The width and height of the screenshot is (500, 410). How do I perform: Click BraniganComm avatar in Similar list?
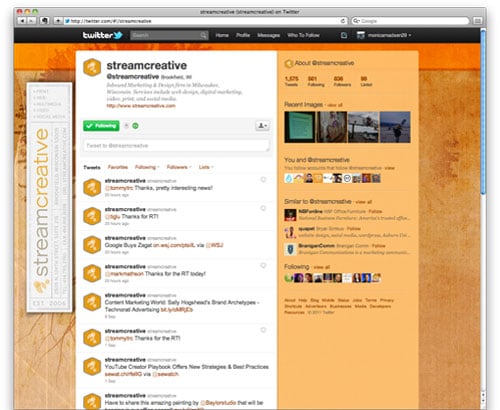[290, 249]
